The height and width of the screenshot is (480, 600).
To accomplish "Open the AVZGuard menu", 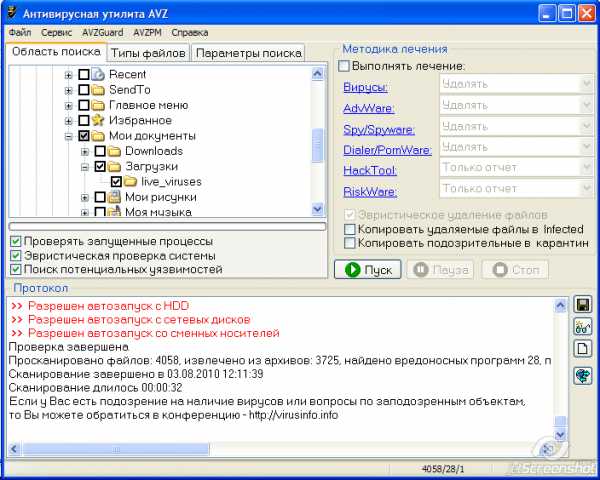I will coord(103,33).
